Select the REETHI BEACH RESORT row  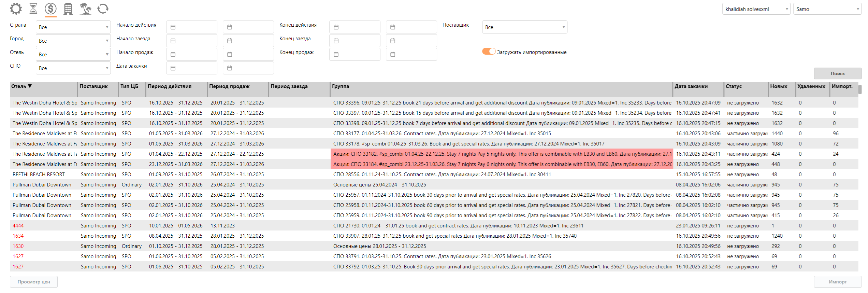click(39, 175)
